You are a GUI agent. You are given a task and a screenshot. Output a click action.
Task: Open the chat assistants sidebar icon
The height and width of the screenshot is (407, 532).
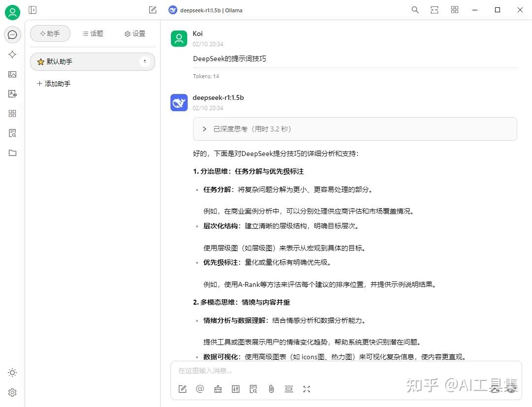click(x=12, y=34)
